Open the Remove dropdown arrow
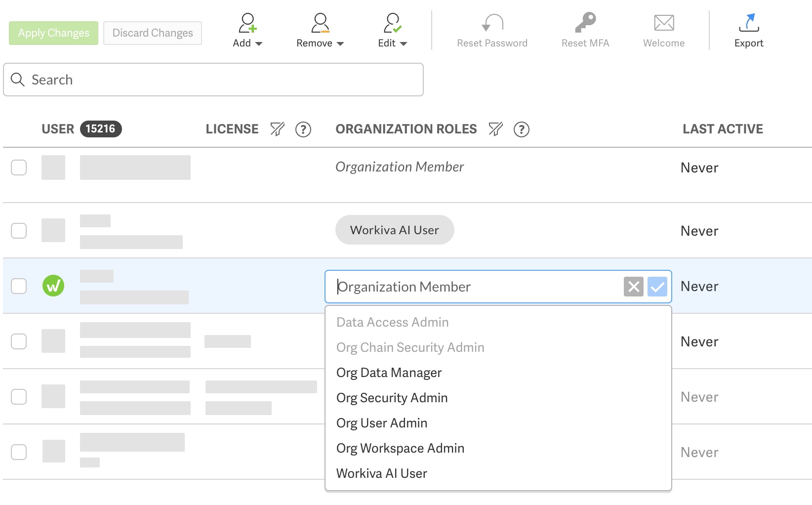Screen dimensions: 812x505 coord(340,44)
